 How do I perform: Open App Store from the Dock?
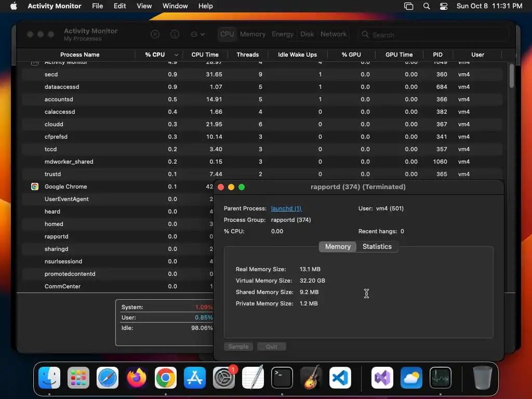click(195, 378)
